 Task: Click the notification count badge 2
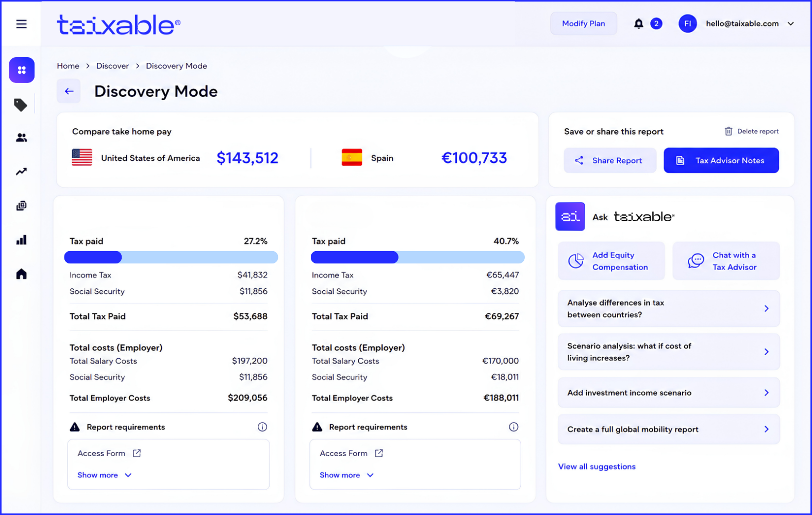pos(656,24)
